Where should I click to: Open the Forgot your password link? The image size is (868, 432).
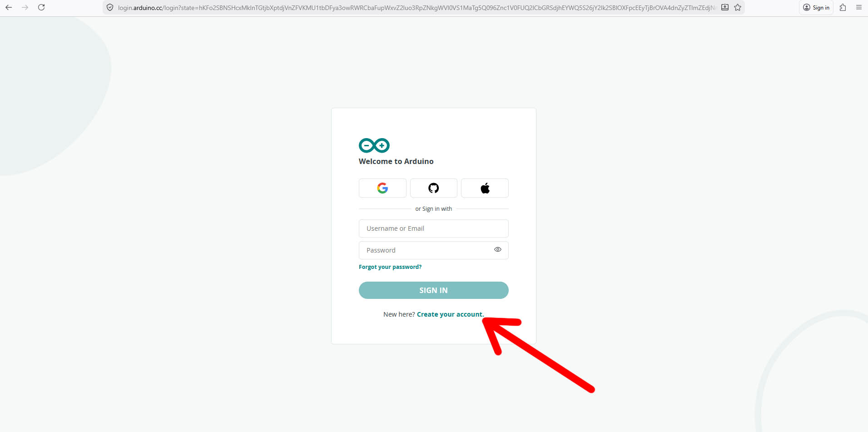tap(390, 267)
